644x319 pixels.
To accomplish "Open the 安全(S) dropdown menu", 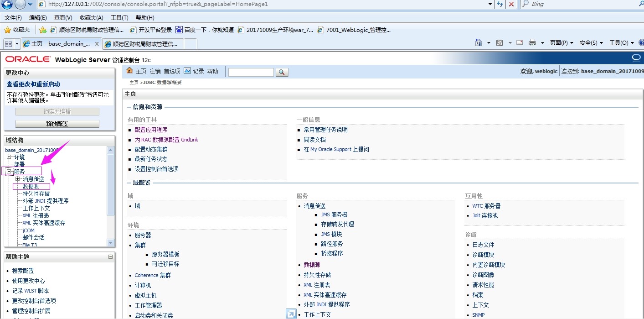I will click(x=591, y=43).
